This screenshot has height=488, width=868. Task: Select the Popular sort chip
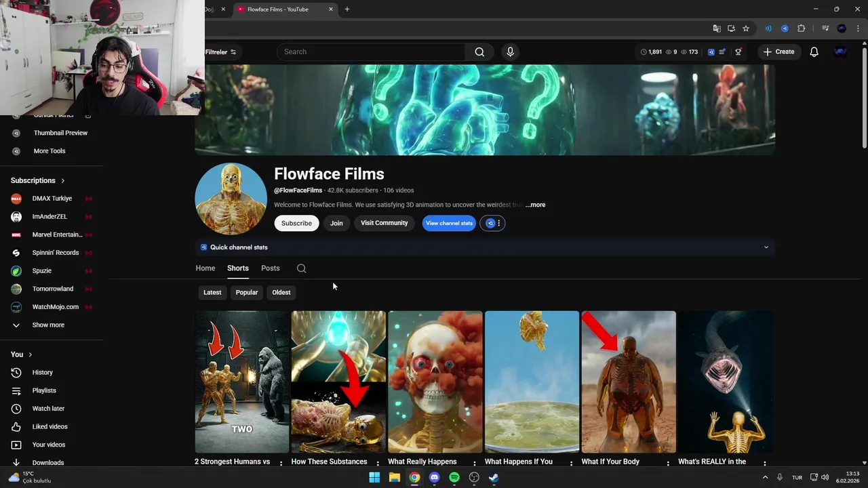click(x=247, y=293)
